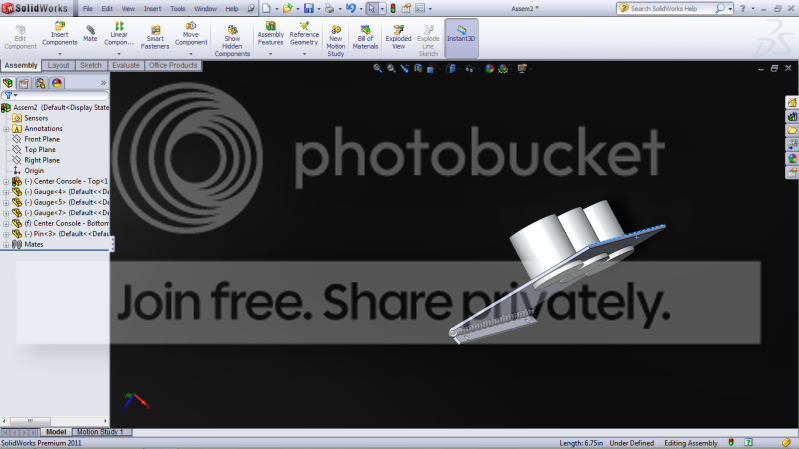Click the Help question mark icon
The height and width of the screenshot is (449, 799).
tap(742, 9)
